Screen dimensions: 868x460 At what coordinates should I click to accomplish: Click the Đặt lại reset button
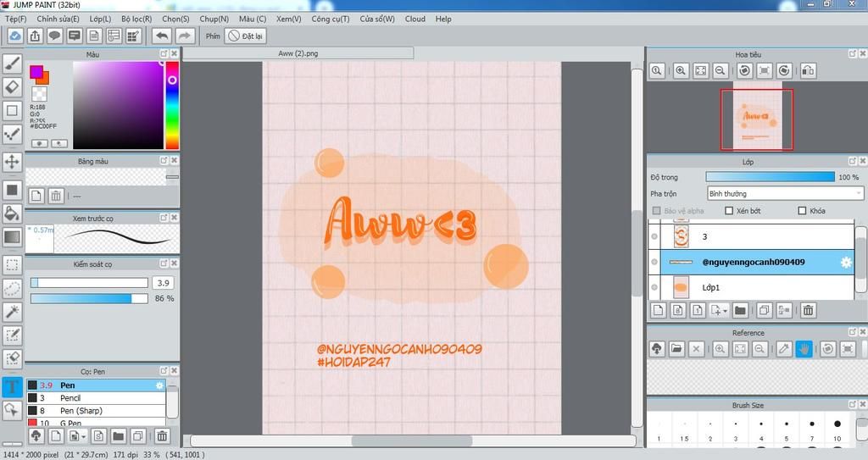[x=246, y=36]
